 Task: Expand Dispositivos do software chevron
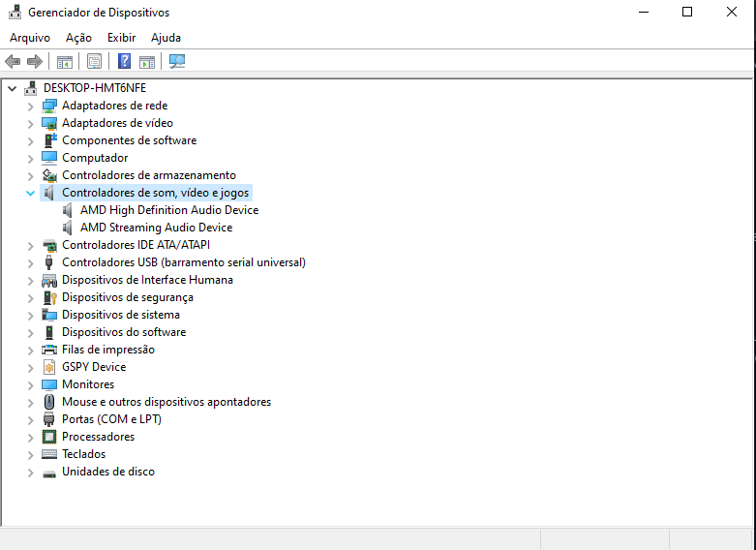30,332
